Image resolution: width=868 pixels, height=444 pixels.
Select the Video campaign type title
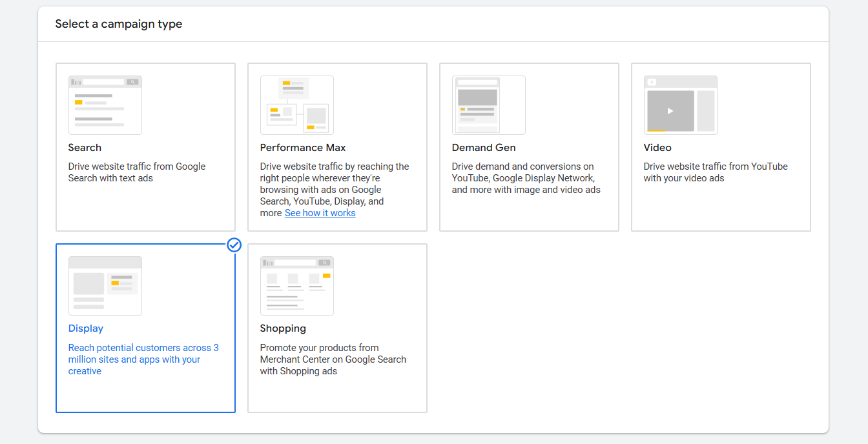click(x=657, y=148)
